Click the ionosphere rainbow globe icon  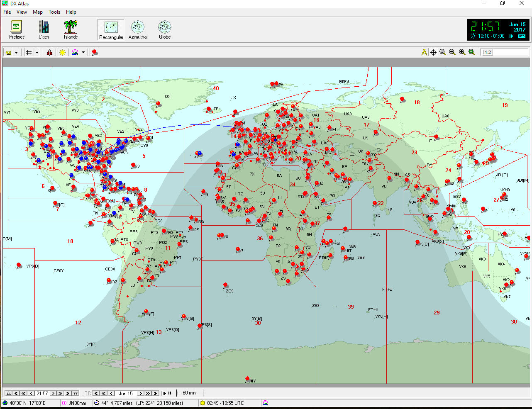click(x=75, y=52)
